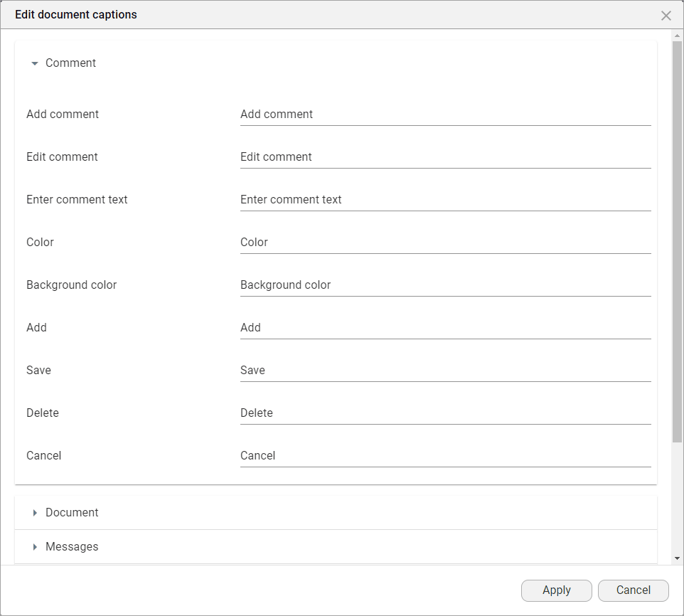Click the Apply button
This screenshot has height=616, width=684.
pos(556,590)
